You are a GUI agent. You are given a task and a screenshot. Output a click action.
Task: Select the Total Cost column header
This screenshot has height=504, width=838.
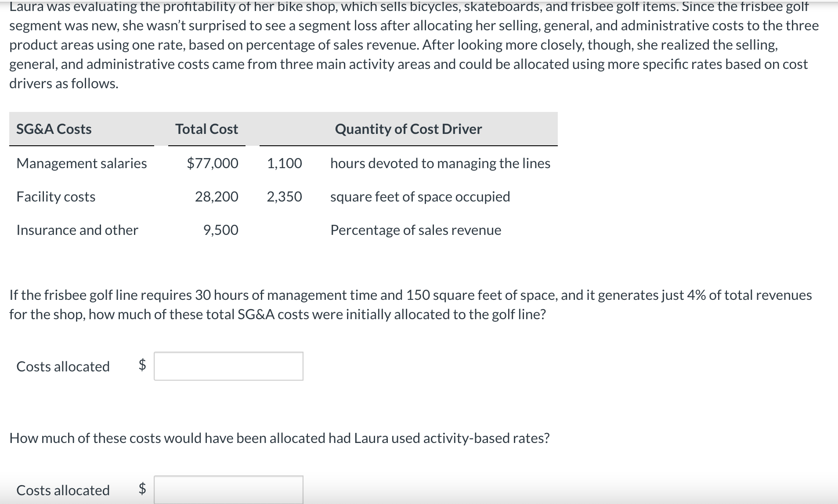206,129
